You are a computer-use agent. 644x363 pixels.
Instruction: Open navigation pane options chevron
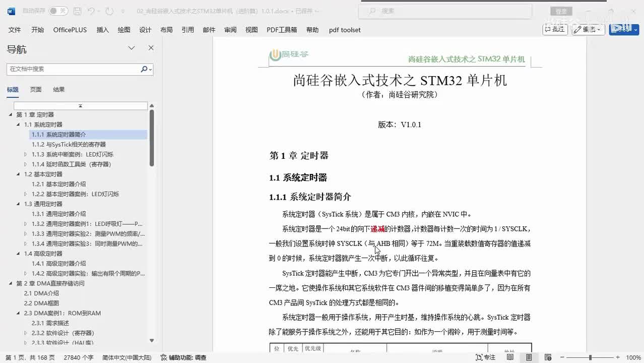coord(132,48)
